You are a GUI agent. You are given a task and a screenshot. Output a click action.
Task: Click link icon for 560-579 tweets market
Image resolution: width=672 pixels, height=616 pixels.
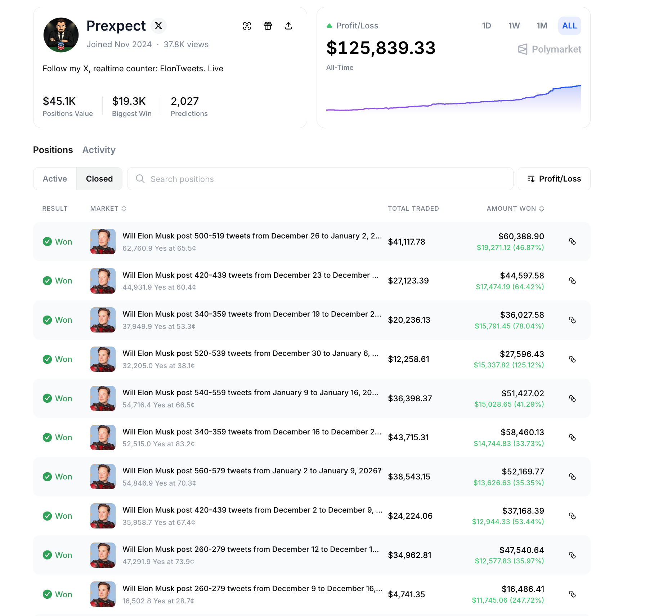tap(572, 477)
